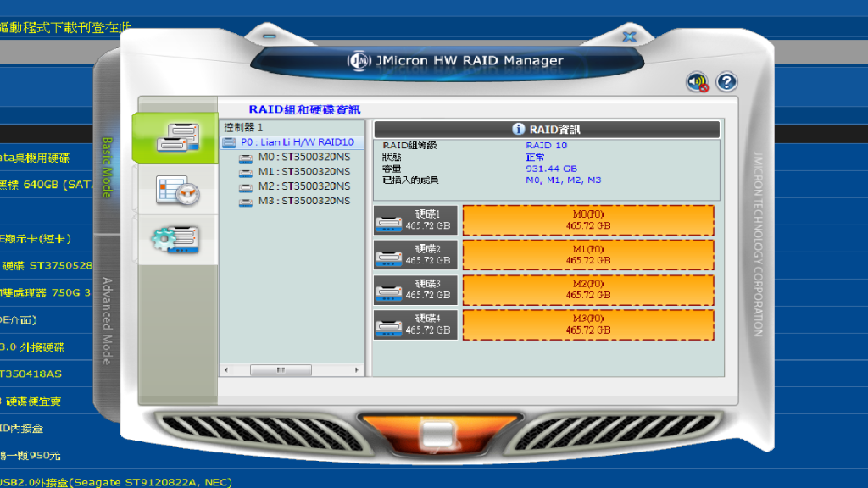The height and width of the screenshot is (488, 868).
Task: Click the M1 disk icon in tree
Action: pyautogui.click(x=246, y=173)
